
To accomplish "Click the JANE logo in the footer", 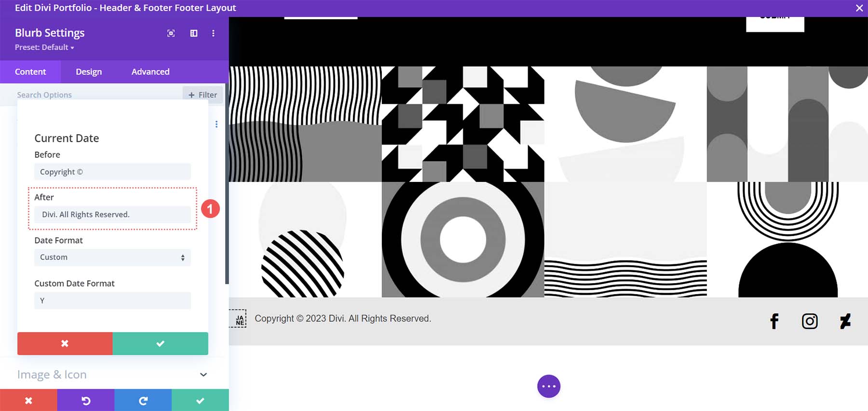I will [239, 319].
